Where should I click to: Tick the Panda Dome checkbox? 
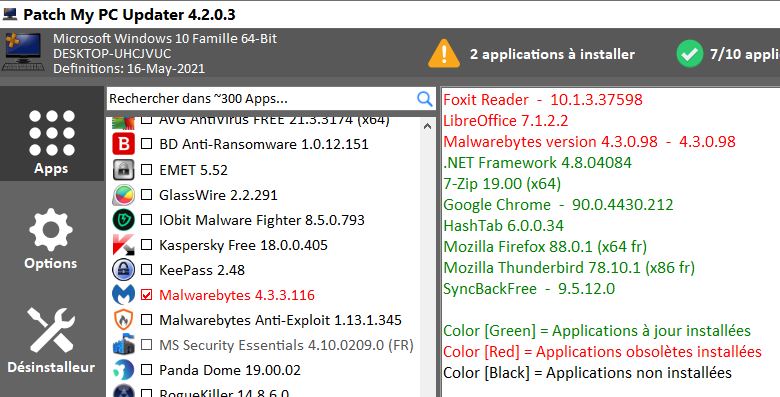coord(146,370)
